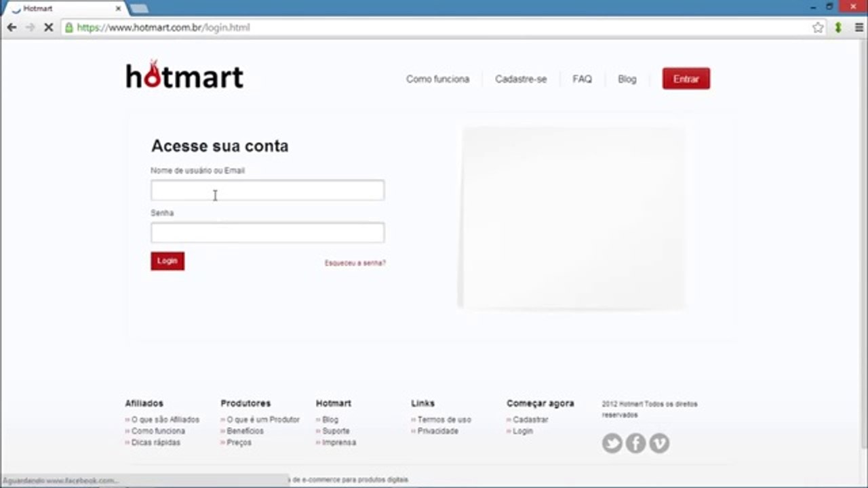Image resolution: width=868 pixels, height=488 pixels.
Task: Click the red Entrar button
Action: pyautogui.click(x=686, y=79)
